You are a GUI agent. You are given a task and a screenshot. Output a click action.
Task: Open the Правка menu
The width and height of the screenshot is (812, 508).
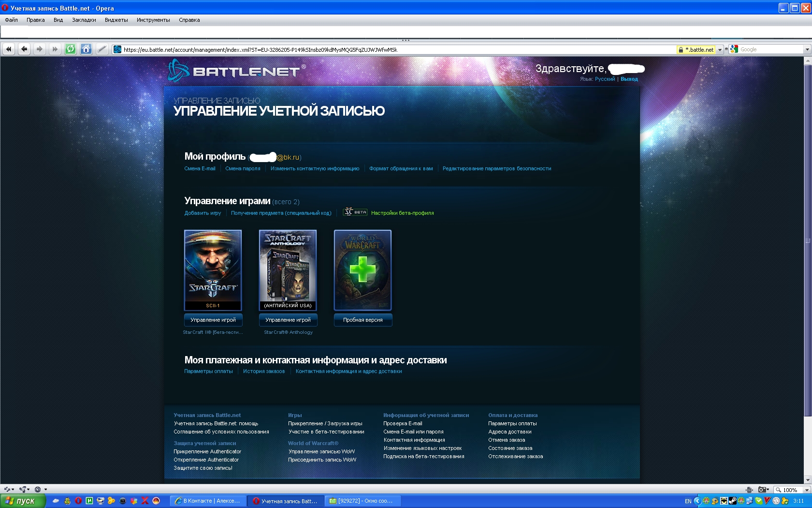pyautogui.click(x=36, y=20)
